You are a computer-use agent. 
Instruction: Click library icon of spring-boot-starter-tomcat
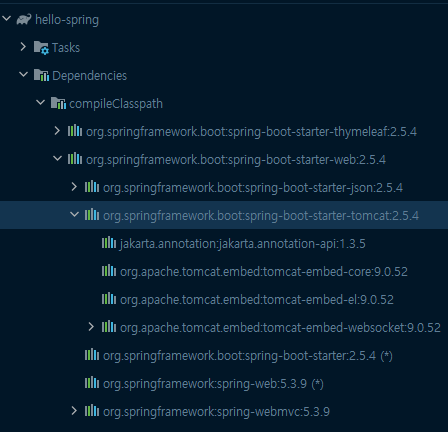point(92,215)
